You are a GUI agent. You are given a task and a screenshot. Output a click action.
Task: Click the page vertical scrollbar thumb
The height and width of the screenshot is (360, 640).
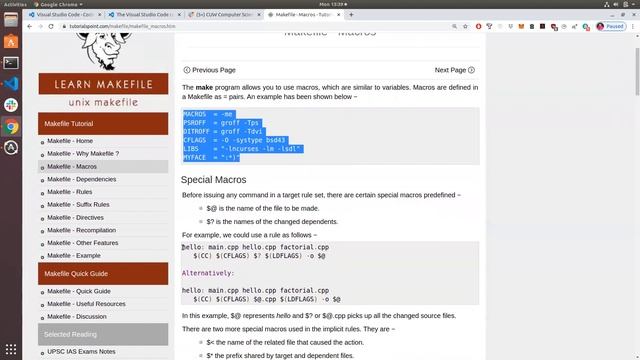(x=637, y=72)
